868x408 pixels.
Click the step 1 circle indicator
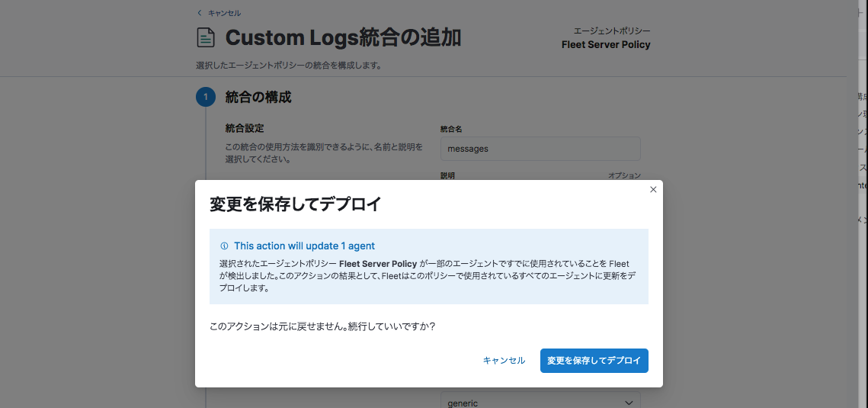pyautogui.click(x=206, y=97)
